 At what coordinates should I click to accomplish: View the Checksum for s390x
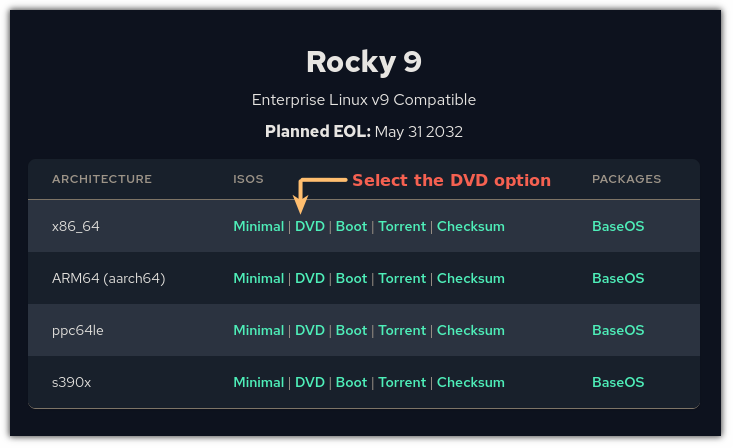pyautogui.click(x=471, y=383)
